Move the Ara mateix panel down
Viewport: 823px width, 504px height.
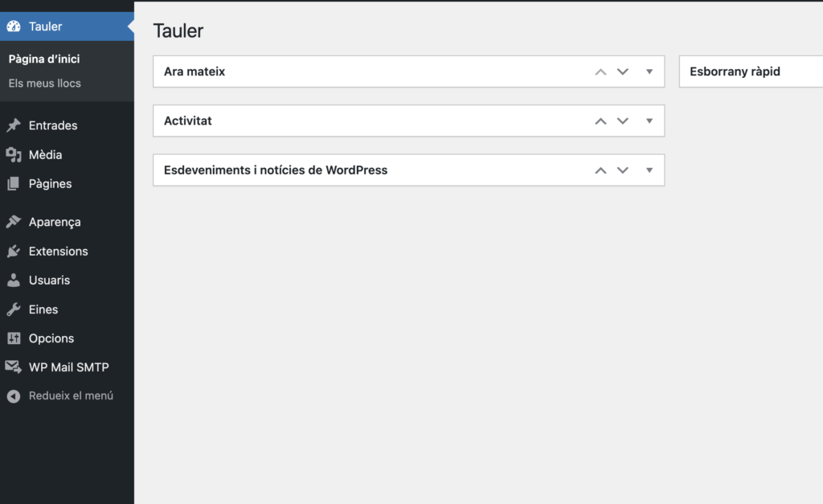pos(622,72)
